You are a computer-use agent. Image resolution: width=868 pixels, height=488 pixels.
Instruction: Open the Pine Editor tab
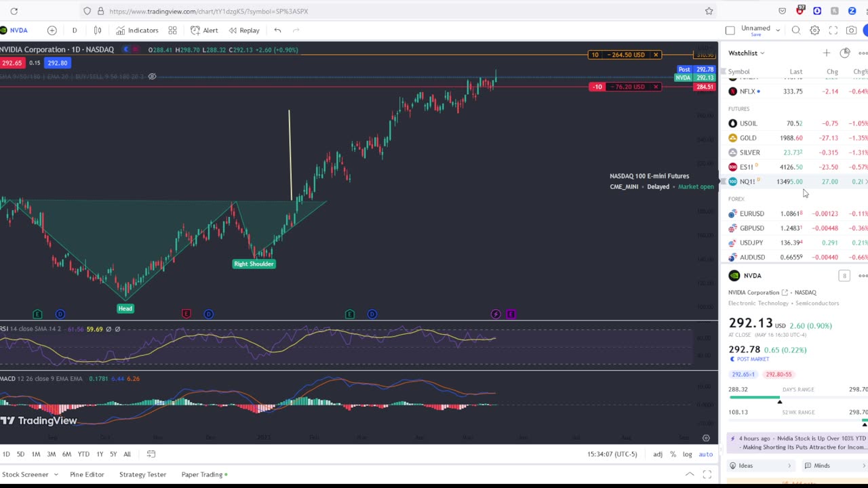tap(87, 474)
